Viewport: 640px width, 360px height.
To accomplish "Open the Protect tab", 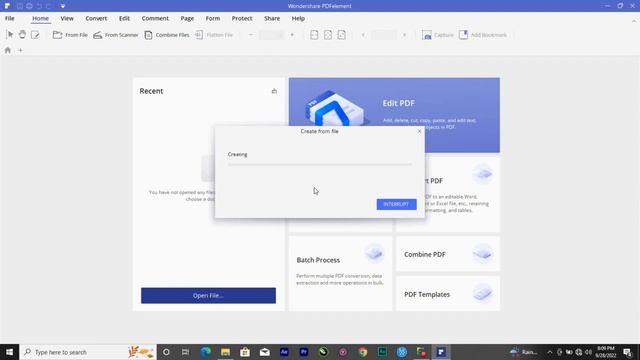I will click(242, 18).
